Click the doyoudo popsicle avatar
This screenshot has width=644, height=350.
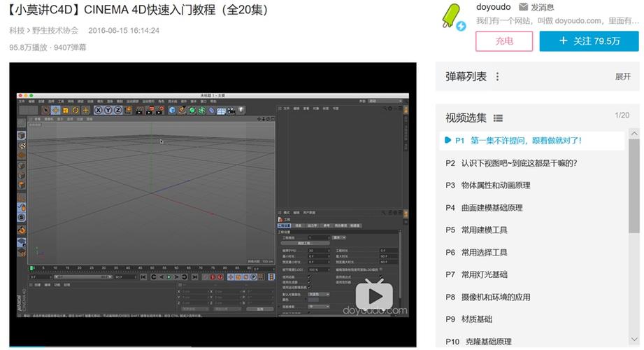pos(453,17)
